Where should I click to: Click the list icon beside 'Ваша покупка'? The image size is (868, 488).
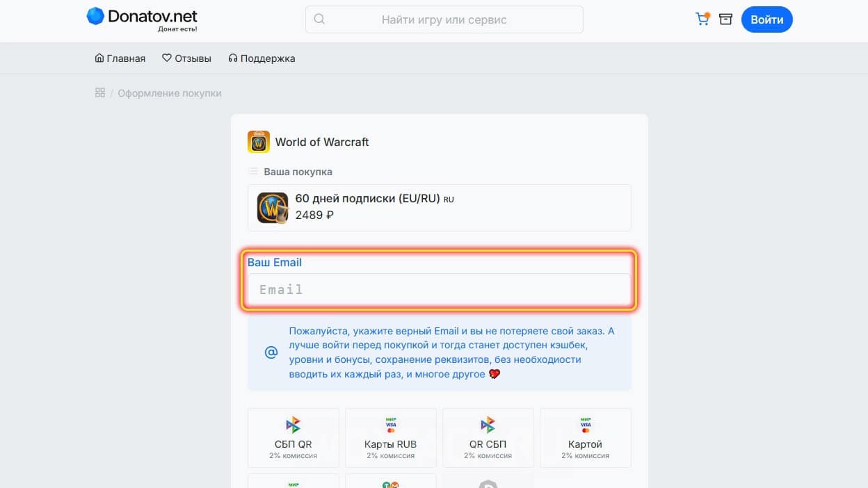tap(253, 172)
